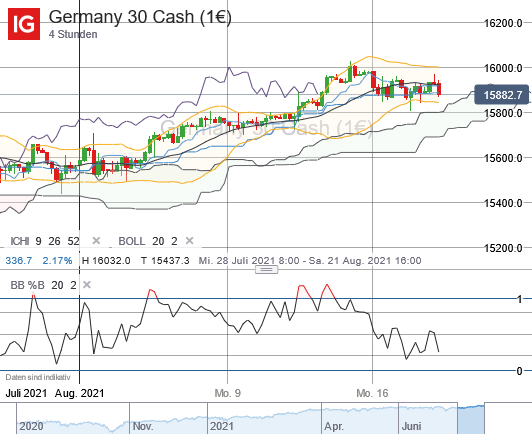Close the BB %B 20 2 indicator

coord(87,285)
